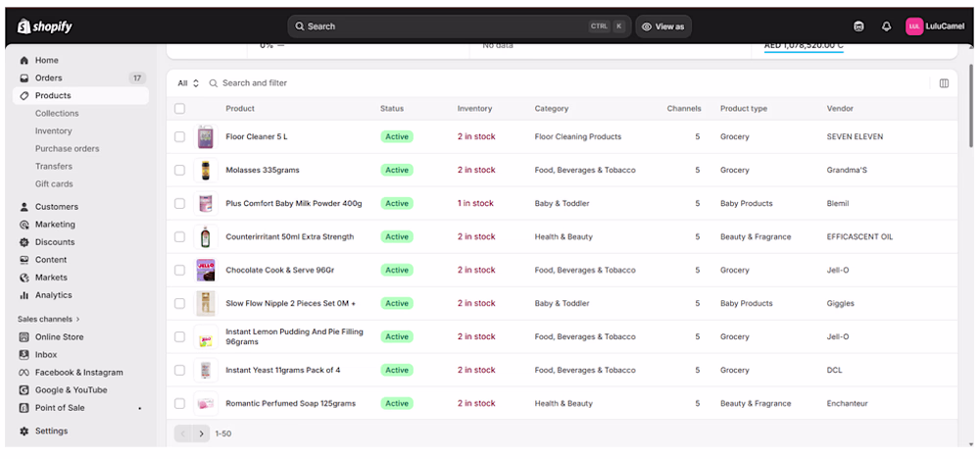This screenshot has height=459, width=980.
Task: Open the LuluCamel account avatar
Action: click(x=914, y=26)
